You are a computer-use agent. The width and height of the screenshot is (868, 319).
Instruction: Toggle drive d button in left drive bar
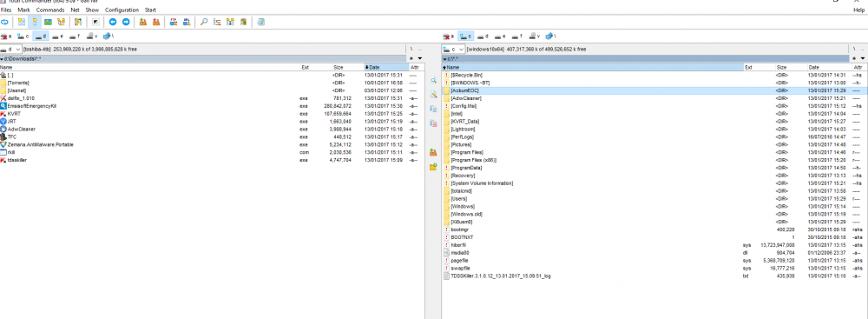click(x=41, y=37)
